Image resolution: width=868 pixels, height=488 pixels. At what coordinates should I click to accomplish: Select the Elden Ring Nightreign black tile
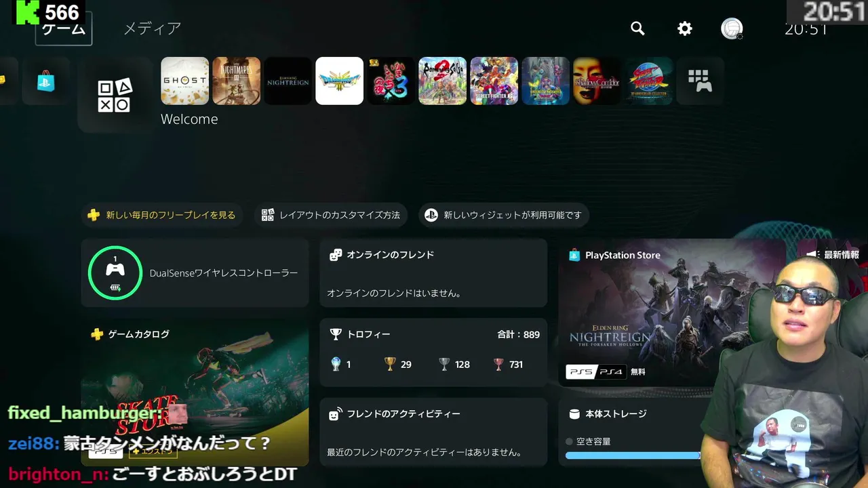click(x=288, y=81)
